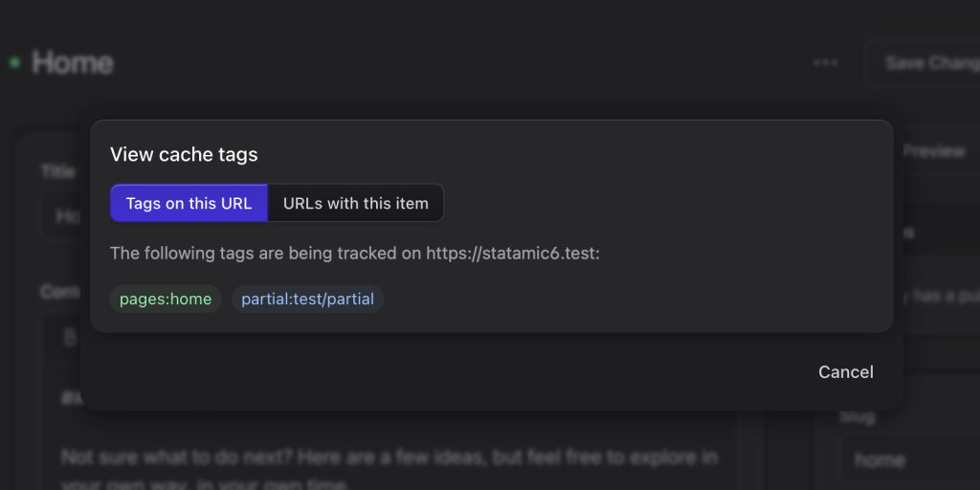The height and width of the screenshot is (490, 980).
Task: Click the green published status dot
Action: [14, 63]
